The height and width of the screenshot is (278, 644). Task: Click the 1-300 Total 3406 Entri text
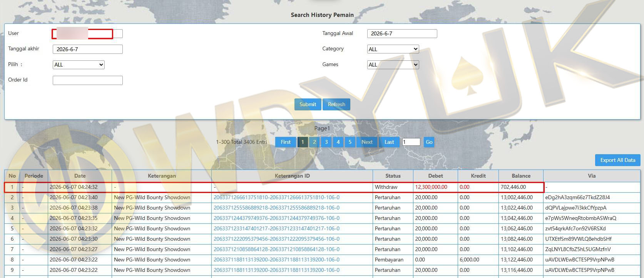point(241,142)
